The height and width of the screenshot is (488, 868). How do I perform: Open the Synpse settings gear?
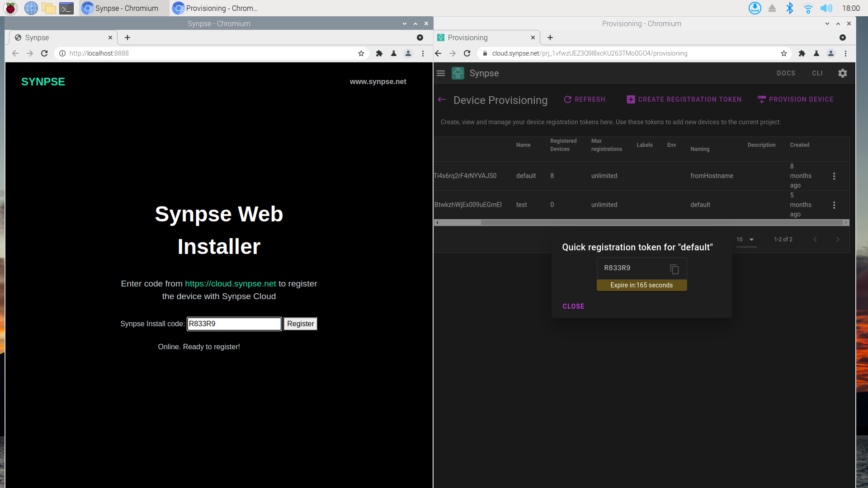point(842,73)
